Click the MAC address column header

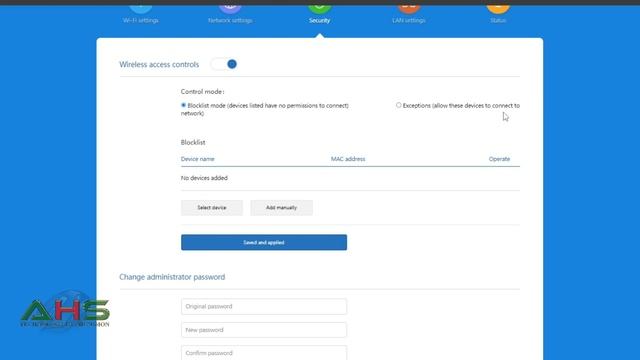click(x=348, y=159)
